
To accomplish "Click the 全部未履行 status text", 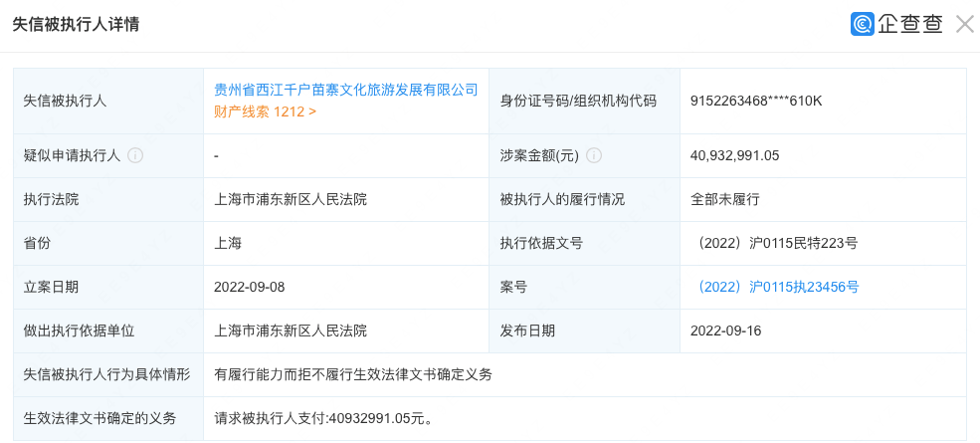I will (724, 199).
